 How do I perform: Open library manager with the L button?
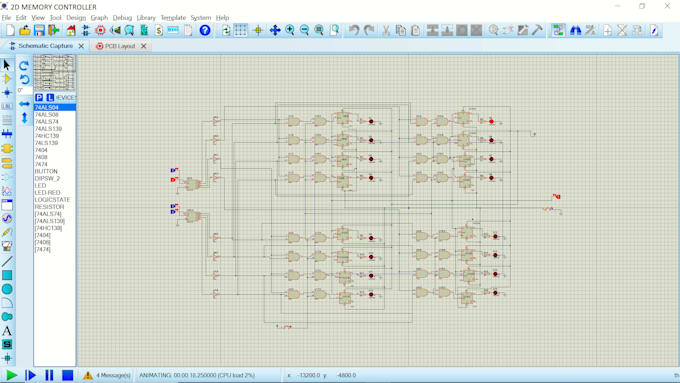(50, 98)
